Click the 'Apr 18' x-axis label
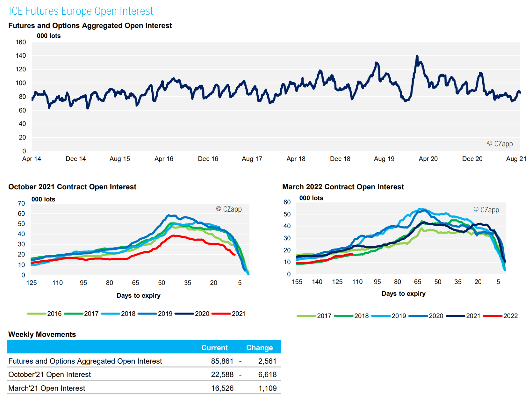 pyautogui.click(x=296, y=159)
